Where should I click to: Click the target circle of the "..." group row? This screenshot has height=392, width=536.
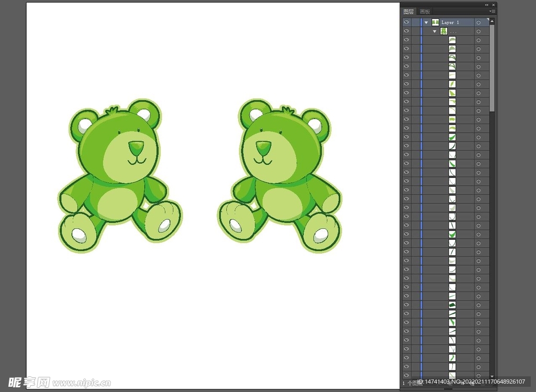(478, 31)
